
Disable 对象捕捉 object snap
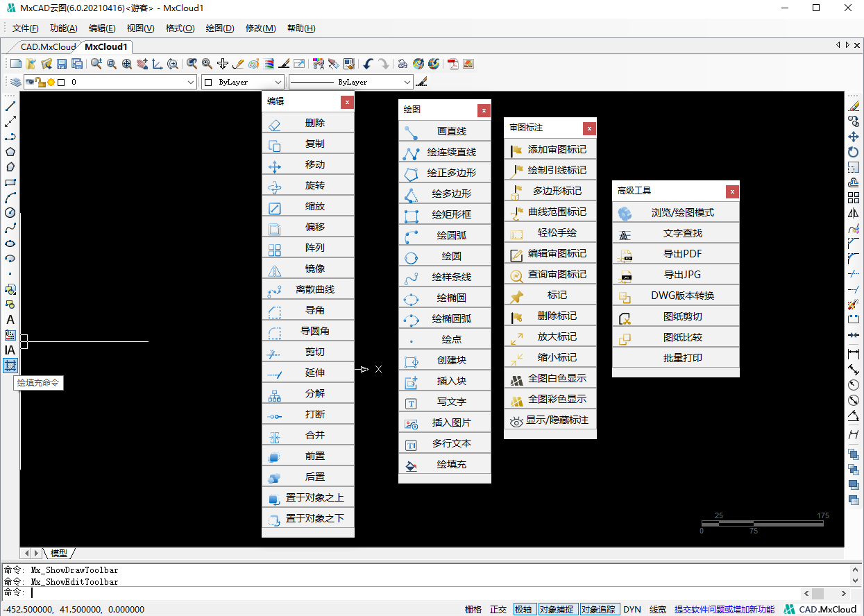(x=557, y=609)
